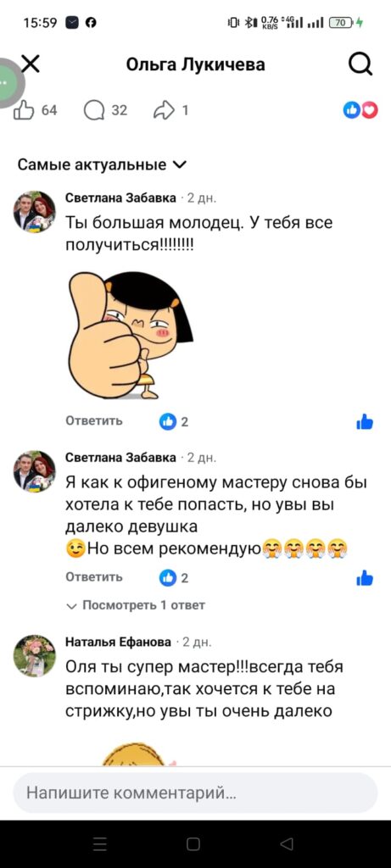Open search via magnifying glass icon
The width and height of the screenshot is (391, 868).
[x=360, y=65]
